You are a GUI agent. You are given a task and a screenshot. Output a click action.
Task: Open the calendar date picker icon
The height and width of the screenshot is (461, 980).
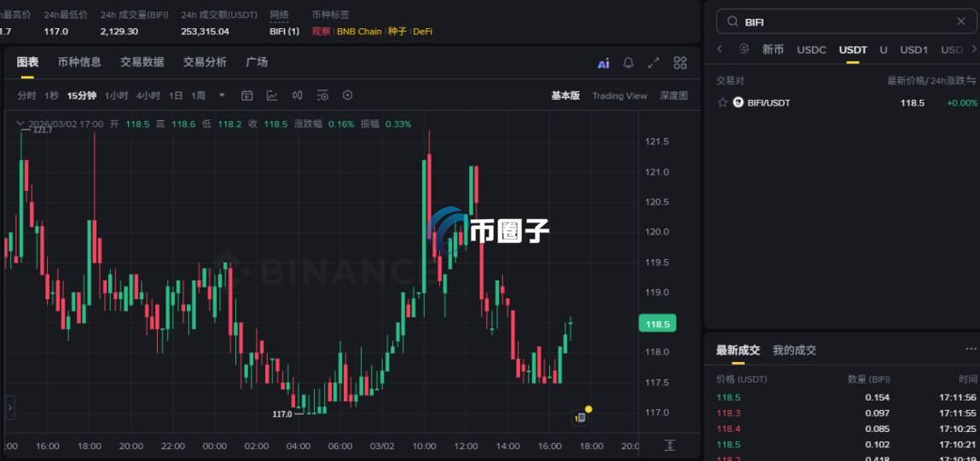coord(246,95)
